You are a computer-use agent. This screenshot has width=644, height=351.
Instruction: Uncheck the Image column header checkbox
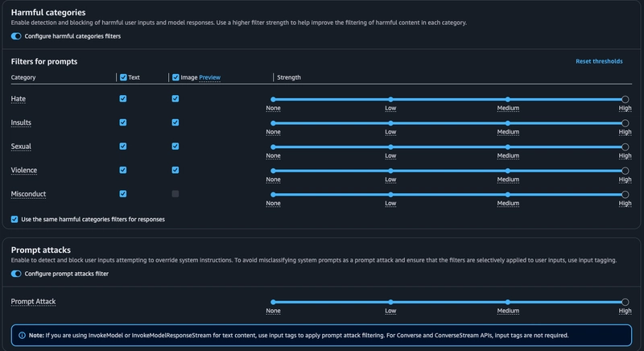pyautogui.click(x=175, y=77)
